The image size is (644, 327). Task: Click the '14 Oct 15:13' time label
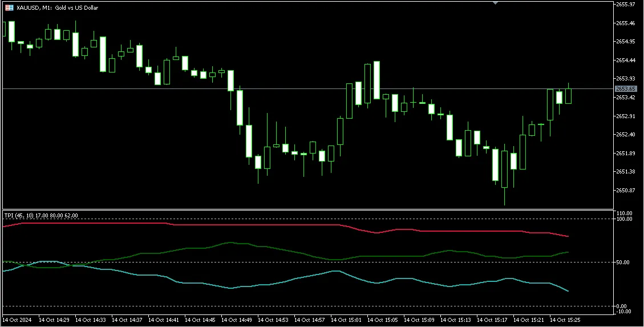pos(456,320)
